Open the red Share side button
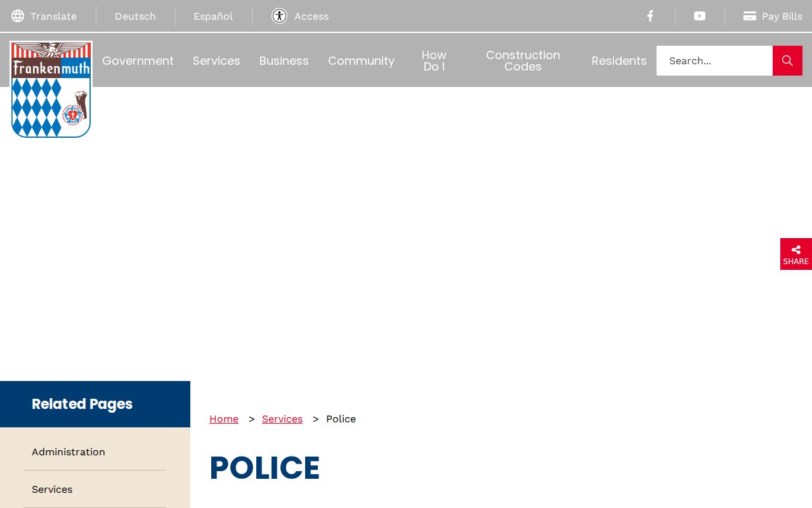 [796, 254]
